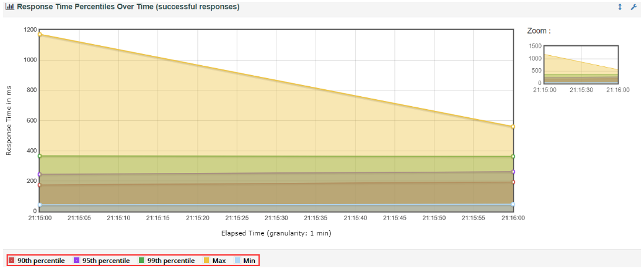
Task: Toggle the Max series legend swatch
Action: click(206, 260)
